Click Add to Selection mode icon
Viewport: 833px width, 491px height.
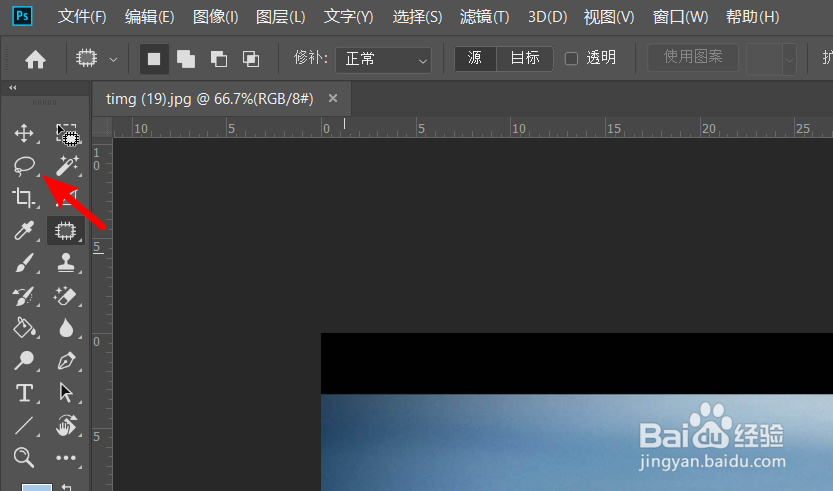tap(186, 58)
